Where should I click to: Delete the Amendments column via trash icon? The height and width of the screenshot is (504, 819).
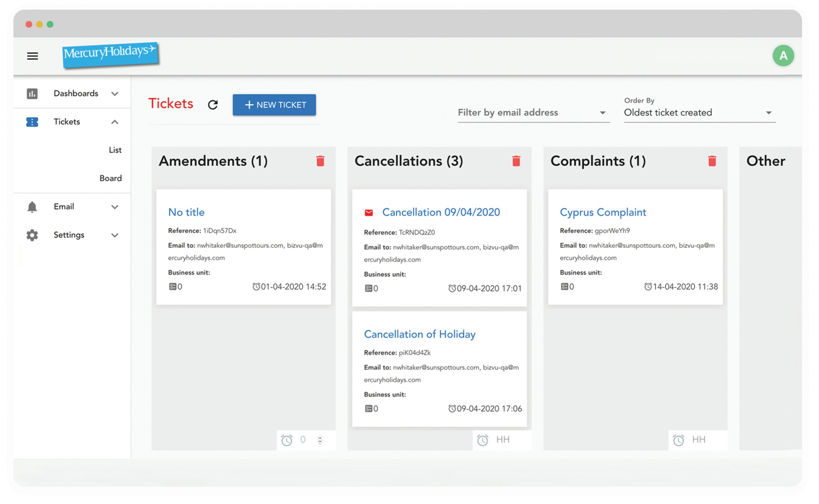click(320, 161)
